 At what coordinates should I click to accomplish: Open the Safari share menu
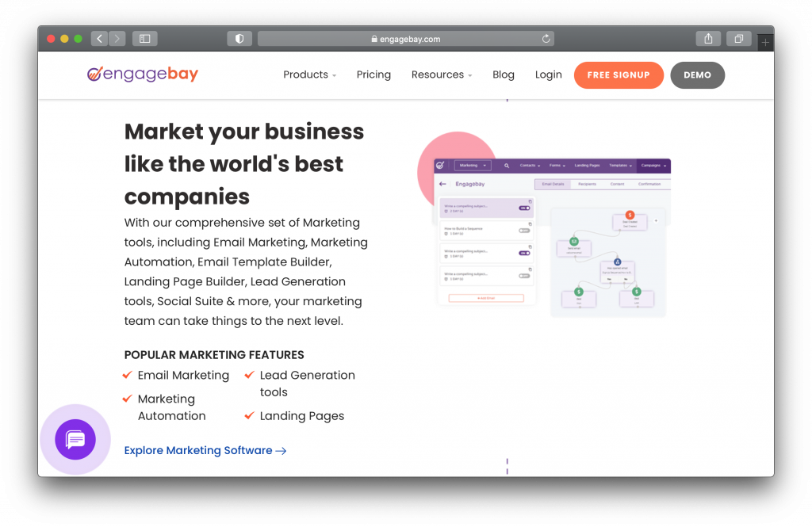(708, 39)
